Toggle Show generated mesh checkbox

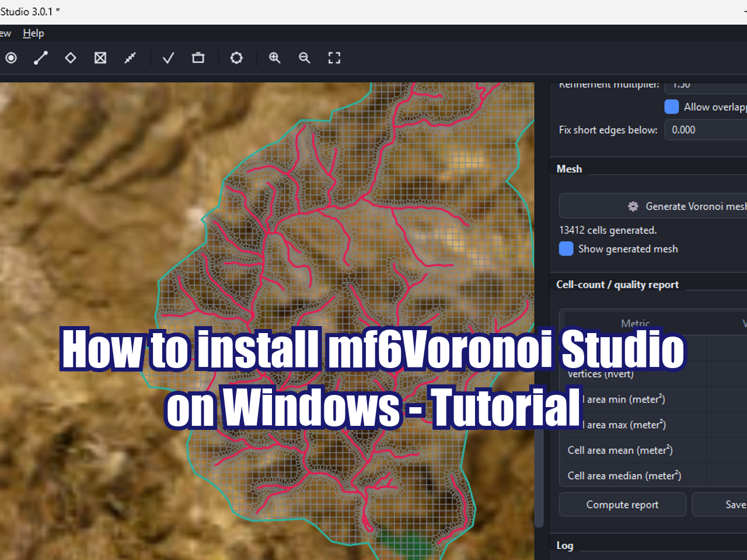(566, 249)
